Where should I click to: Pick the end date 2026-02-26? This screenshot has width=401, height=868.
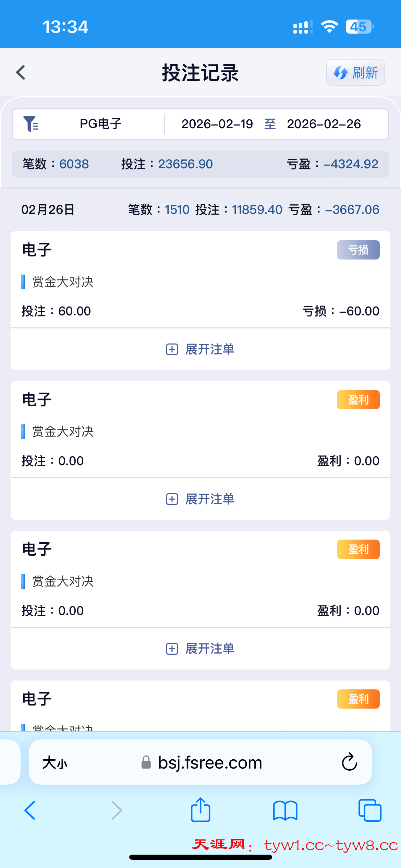click(x=324, y=124)
